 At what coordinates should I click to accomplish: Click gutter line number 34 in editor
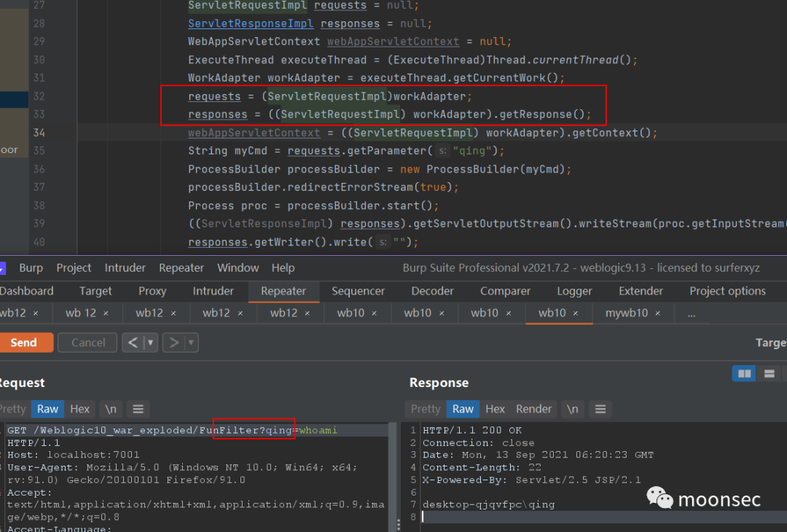39,133
